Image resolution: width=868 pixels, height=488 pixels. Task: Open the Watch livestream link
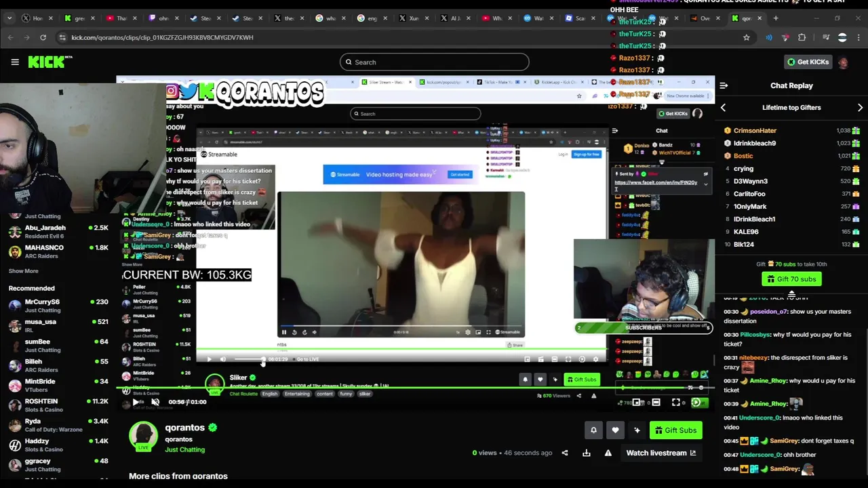(661, 453)
